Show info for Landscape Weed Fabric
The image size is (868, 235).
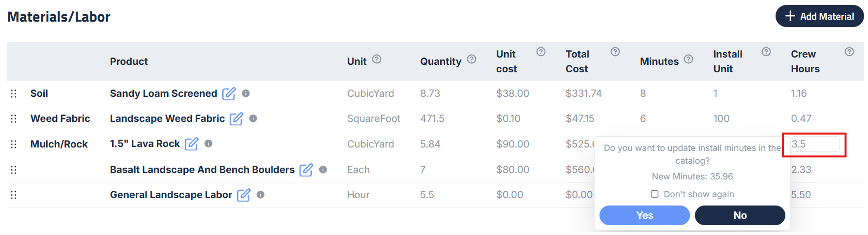point(253,118)
